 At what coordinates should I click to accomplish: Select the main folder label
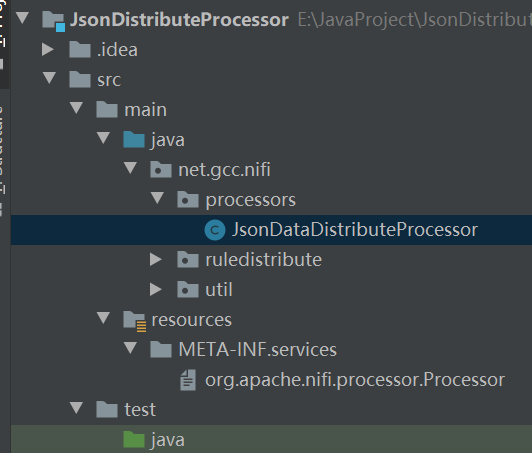click(146, 110)
